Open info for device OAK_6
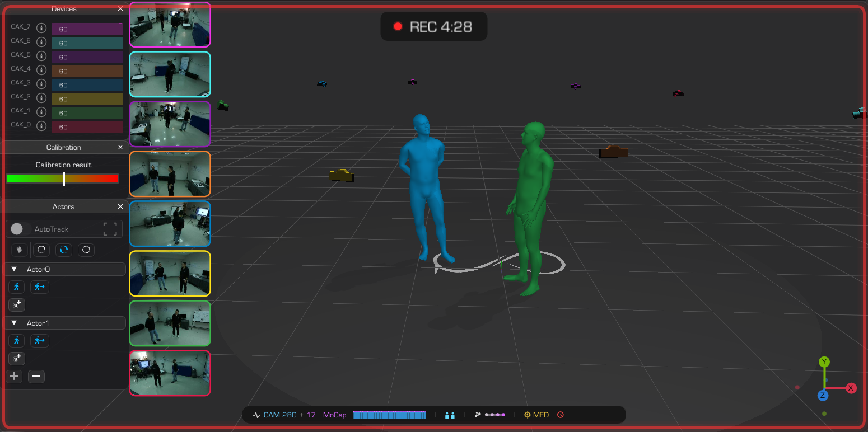The image size is (868, 432). point(41,41)
